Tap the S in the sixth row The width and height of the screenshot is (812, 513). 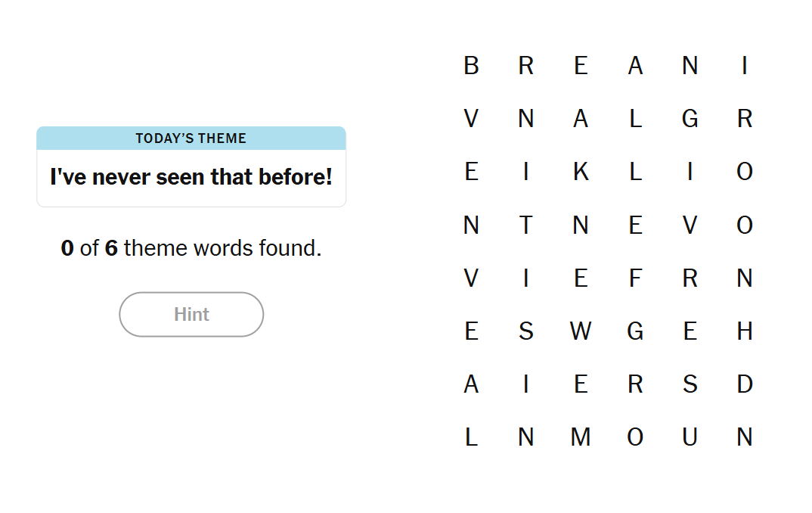point(525,331)
